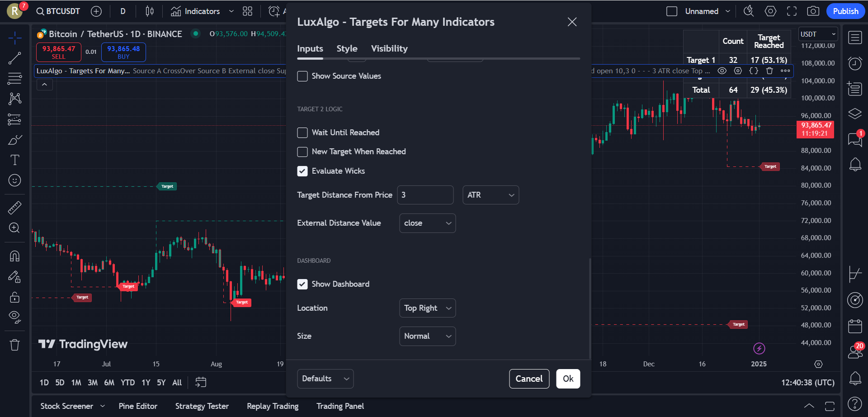Open the Pine Editor tab
Screen dimensions: 868x417
click(138, 406)
